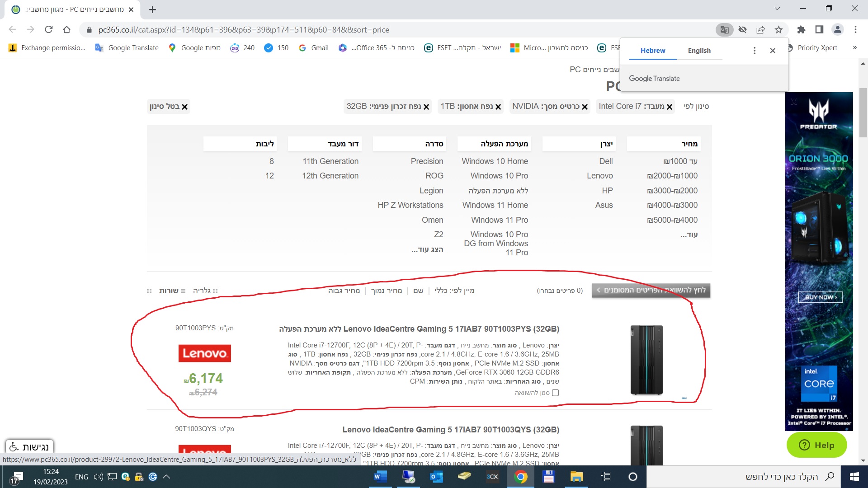Select the מחשבים נייחים PC browser tab
This screenshot has width=868, height=488.
(68, 9)
